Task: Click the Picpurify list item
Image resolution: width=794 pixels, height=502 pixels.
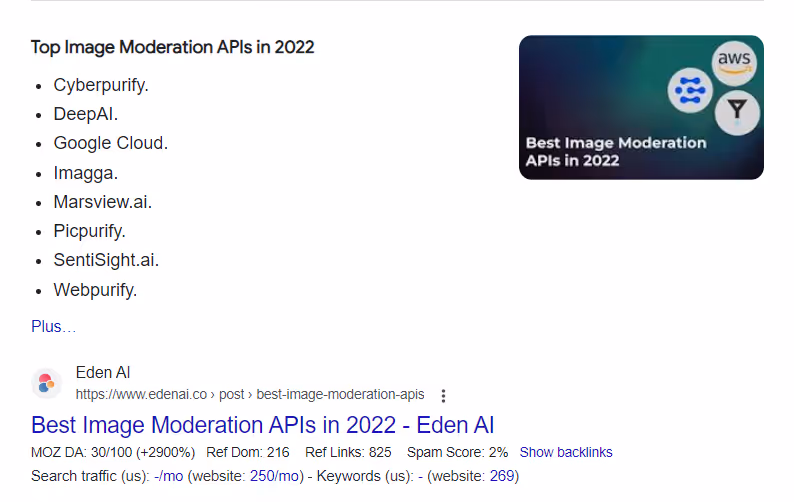Action: tap(90, 231)
